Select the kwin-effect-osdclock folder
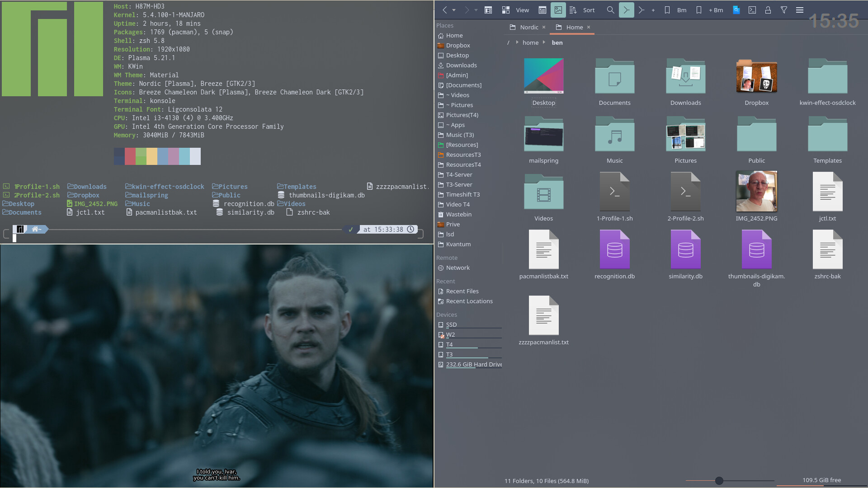The height and width of the screenshot is (488, 868). pos(827,76)
